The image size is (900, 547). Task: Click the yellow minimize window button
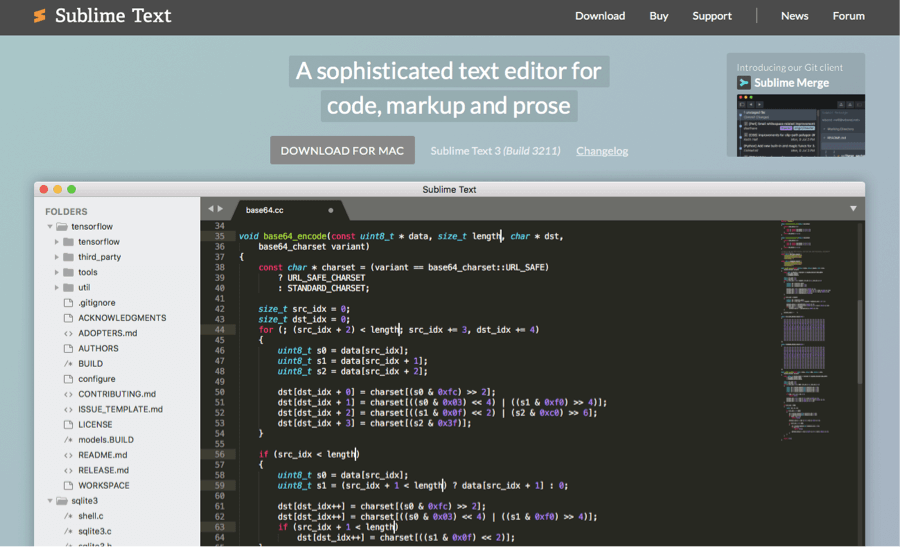[x=57, y=189]
